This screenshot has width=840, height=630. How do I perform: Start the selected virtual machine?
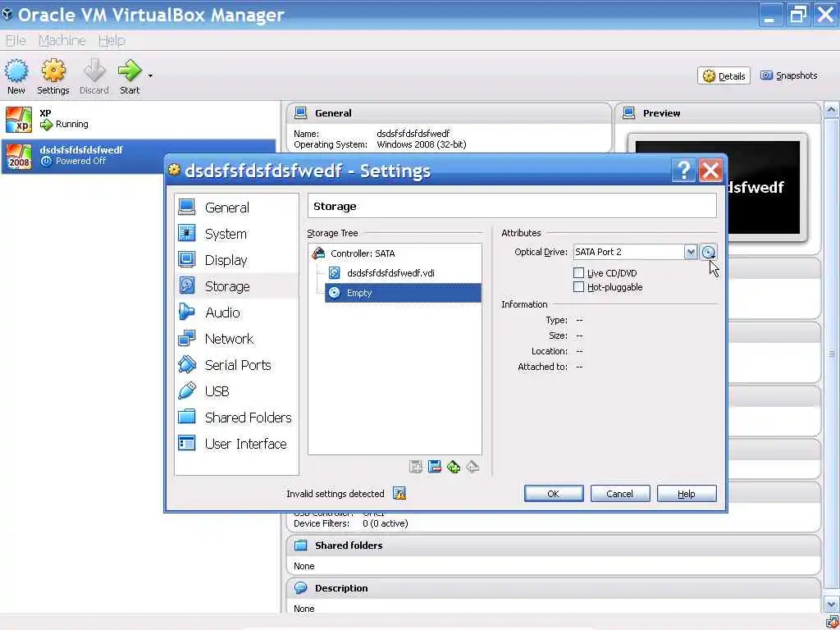point(130,76)
